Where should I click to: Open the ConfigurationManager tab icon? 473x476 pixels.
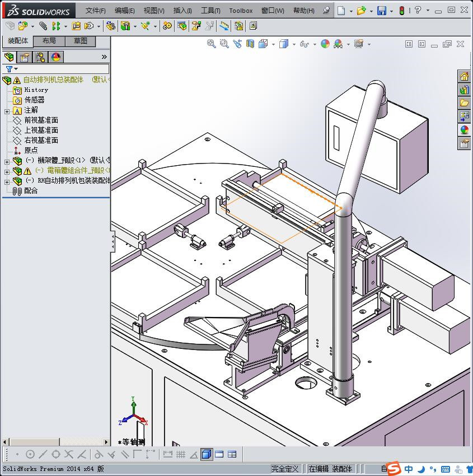pos(40,57)
